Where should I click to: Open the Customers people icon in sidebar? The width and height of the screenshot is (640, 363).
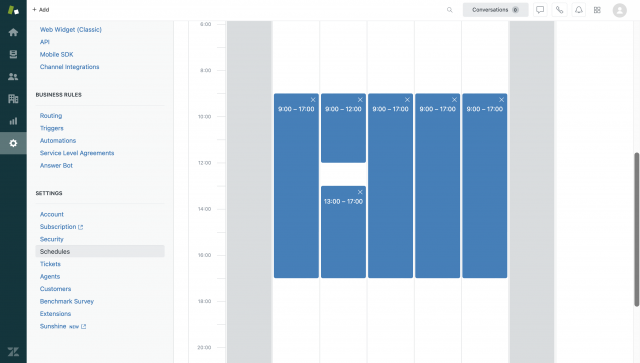click(13, 76)
